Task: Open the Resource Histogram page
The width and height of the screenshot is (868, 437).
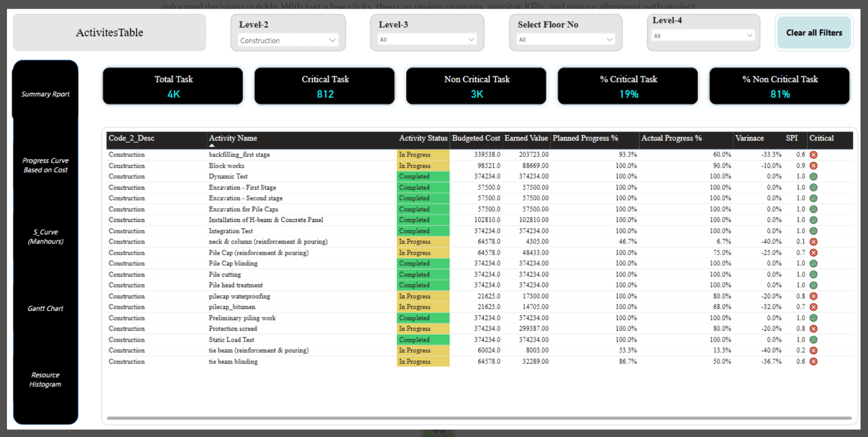Action: (x=45, y=380)
